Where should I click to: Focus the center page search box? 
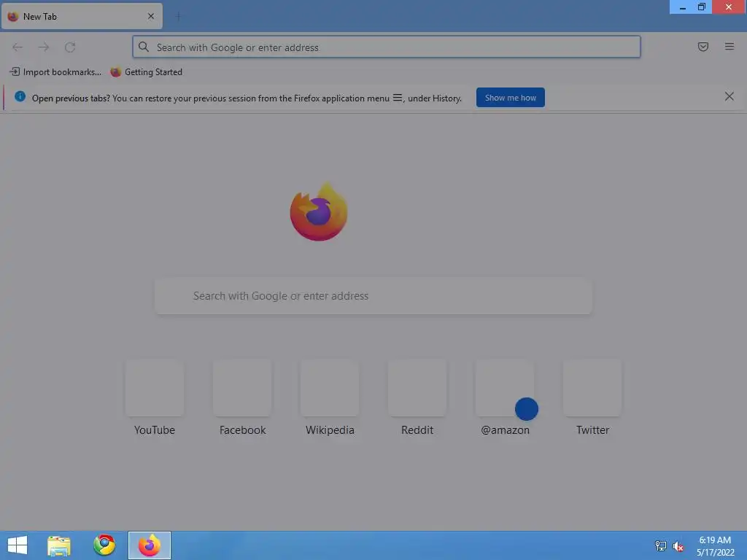pyautogui.click(x=373, y=296)
